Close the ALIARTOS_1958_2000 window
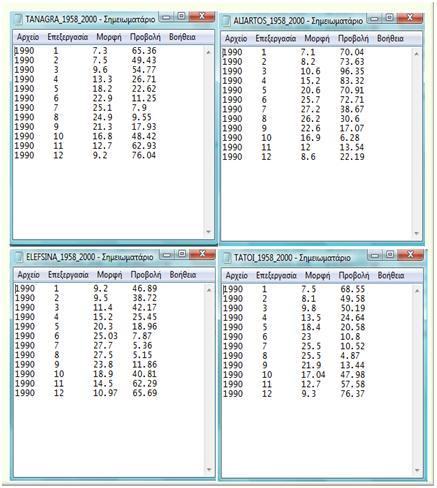This screenshot has height=488, width=437. [x=410, y=18]
